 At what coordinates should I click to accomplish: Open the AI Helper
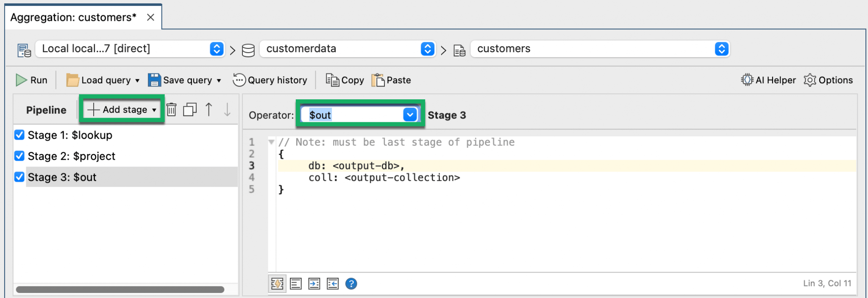(768, 80)
